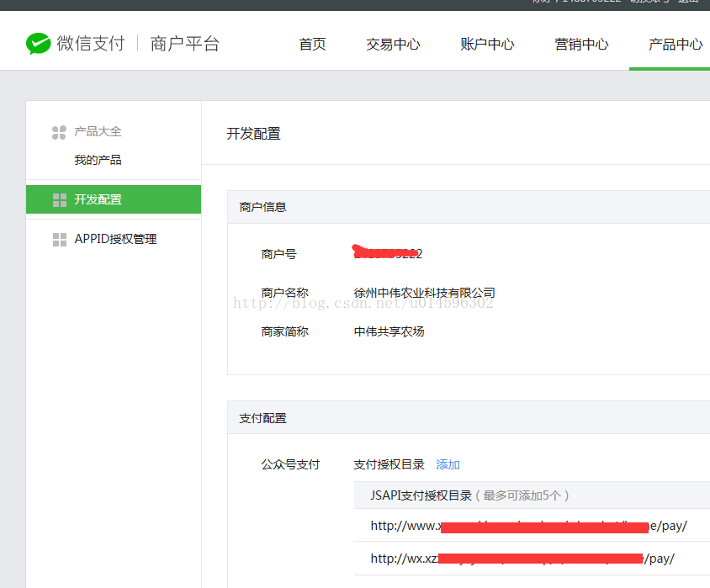Click the JSAPI支付授权目录 table header
The width and height of the screenshot is (710, 588).
(532, 495)
